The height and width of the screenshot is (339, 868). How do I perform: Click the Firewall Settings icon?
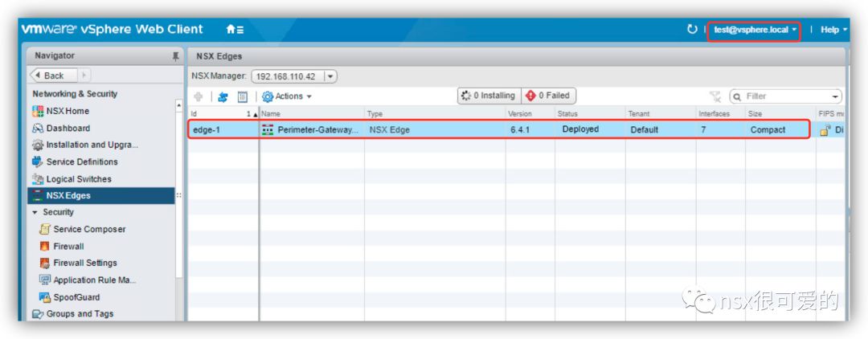(45, 263)
